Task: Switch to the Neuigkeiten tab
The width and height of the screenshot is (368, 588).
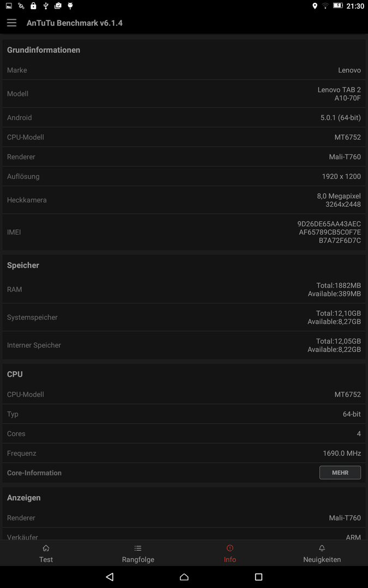Action: pos(322,553)
